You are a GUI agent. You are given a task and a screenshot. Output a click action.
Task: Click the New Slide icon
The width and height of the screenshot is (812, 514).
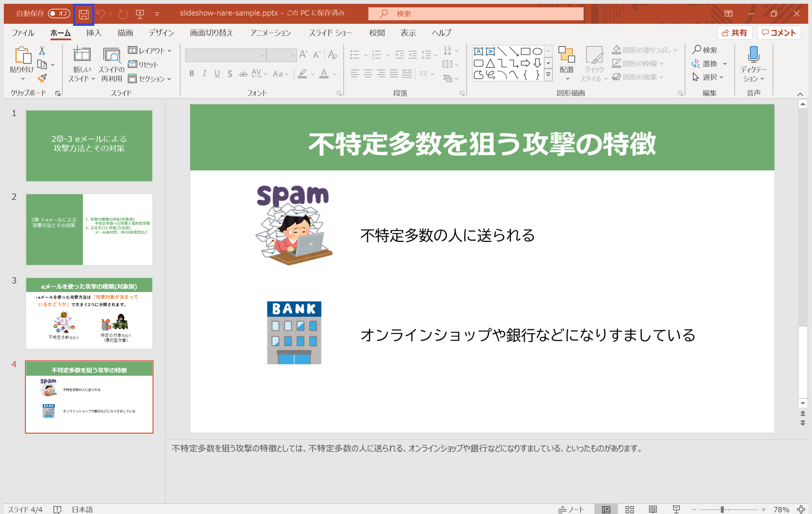[81, 55]
